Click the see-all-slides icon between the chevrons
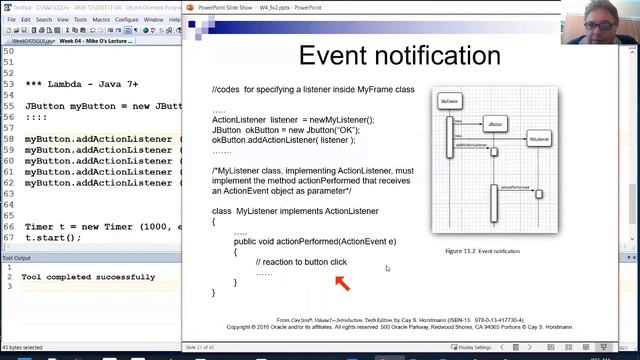 click(516, 347)
